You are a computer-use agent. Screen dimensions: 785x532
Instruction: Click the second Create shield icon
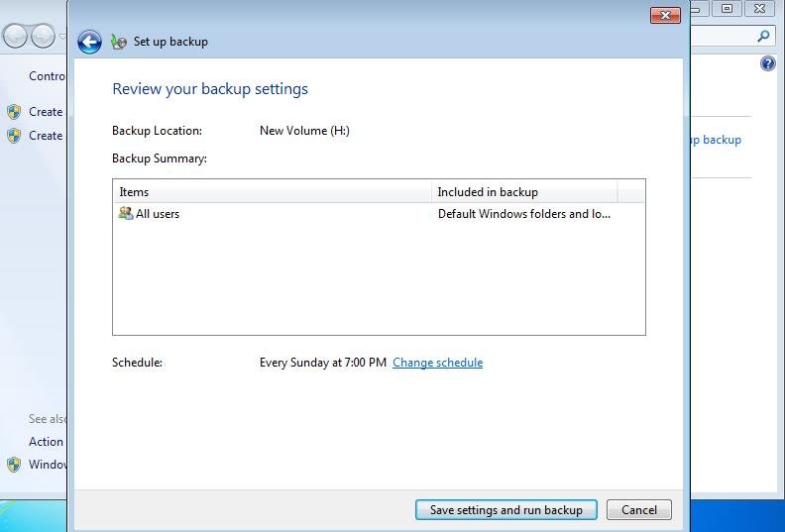click(x=14, y=136)
